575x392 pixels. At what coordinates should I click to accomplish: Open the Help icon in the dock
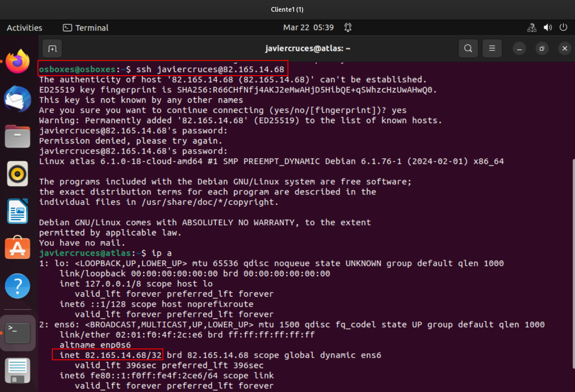[17, 286]
